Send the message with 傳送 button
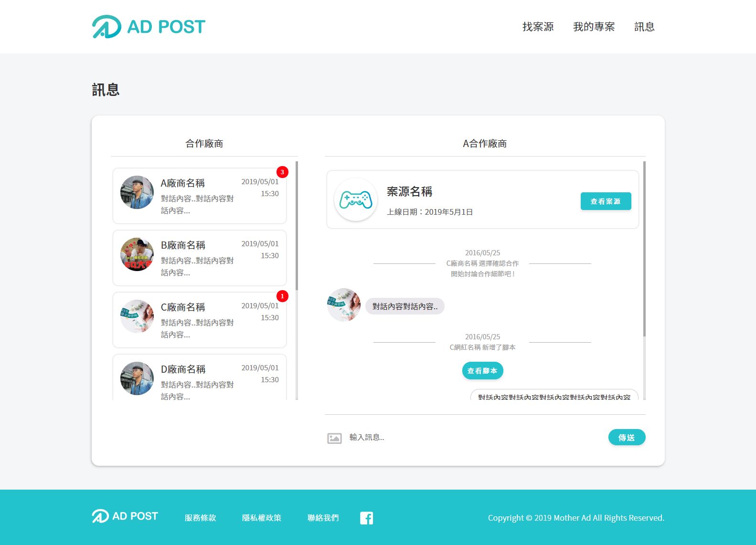The width and height of the screenshot is (756, 545). 627,437
